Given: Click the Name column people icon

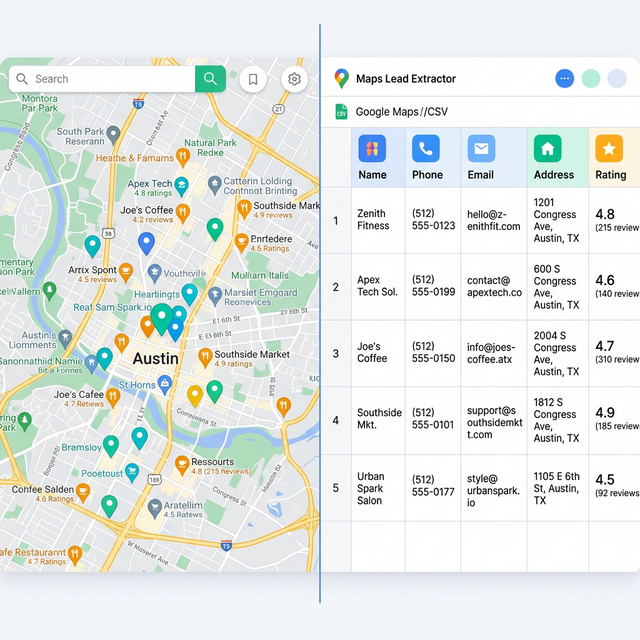Looking at the screenshot, I should (x=372, y=149).
